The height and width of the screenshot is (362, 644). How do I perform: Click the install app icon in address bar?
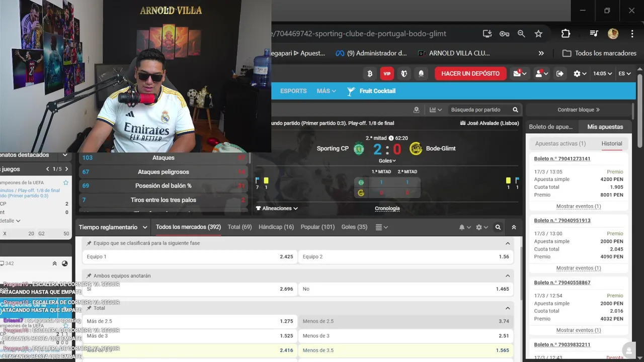[487, 34]
